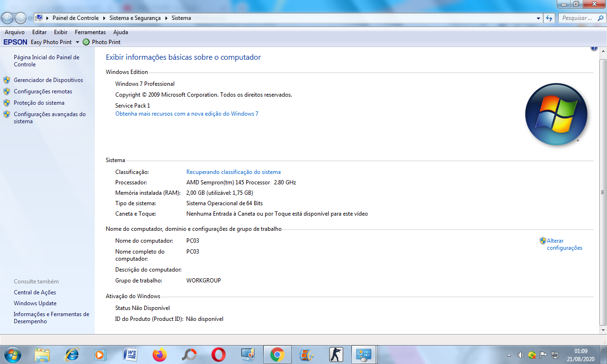
Task: Open the Arquivo menu
Action: click(15, 32)
